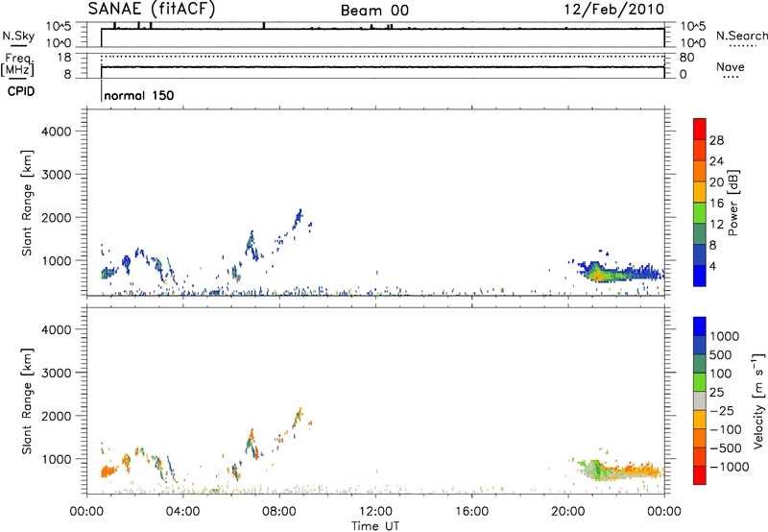Click Slant Range label of velocity panel
The height and width of the screenshot is (532, 768).
(27, 400)
